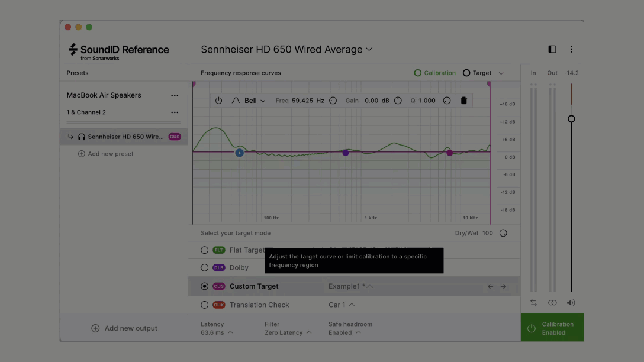Click the plus icon for Add new output

[x=95, y=328]
